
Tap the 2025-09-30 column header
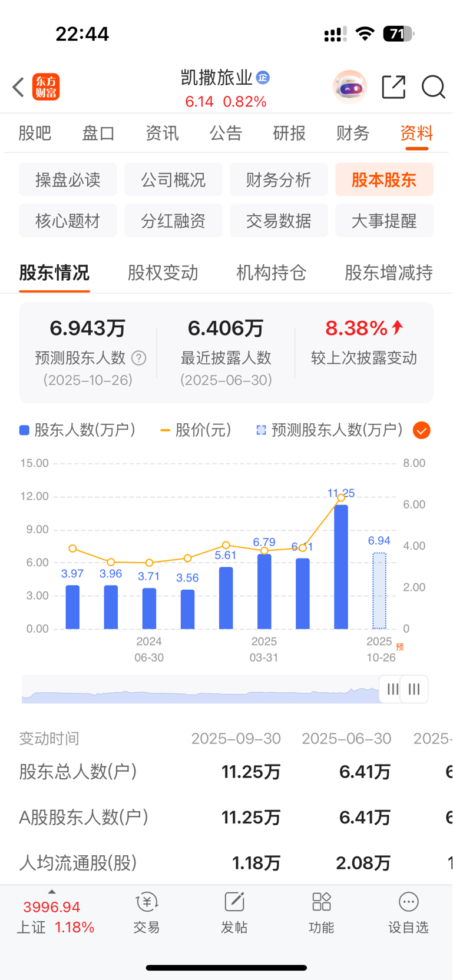point(236,738)
